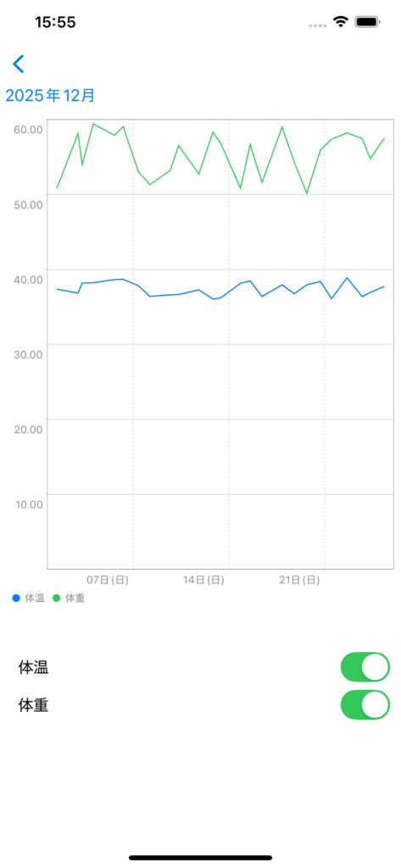Tap the blue back chevron
The height and width of the screenshot is (868, 401).
click(19, 64)
